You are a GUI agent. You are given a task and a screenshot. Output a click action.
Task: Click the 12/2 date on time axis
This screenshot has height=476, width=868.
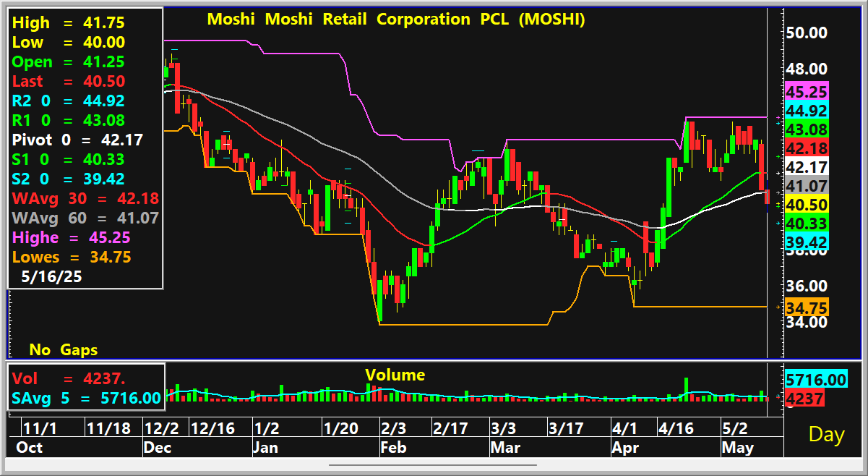pyautogui.click(x=163, y=428)
